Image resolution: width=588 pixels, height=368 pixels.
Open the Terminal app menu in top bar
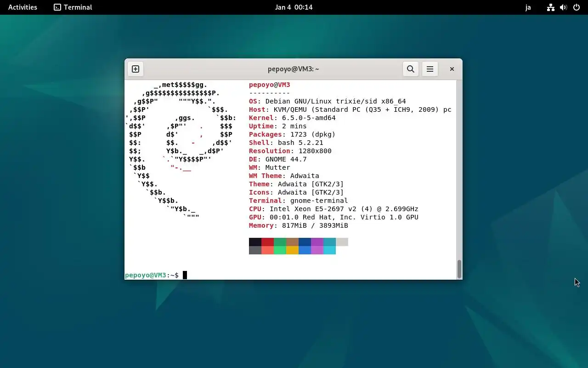(x=73, y=7)
